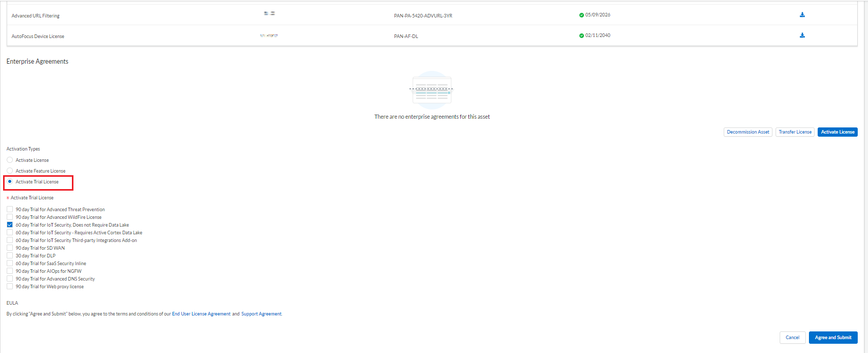Click the Advanced URL Filtering row label
The height and width of the screenshot is (353, 868).
coord(35,16)
